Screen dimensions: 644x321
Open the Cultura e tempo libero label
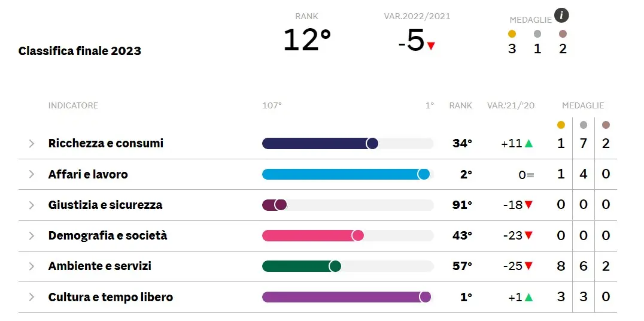coord(111,297)
